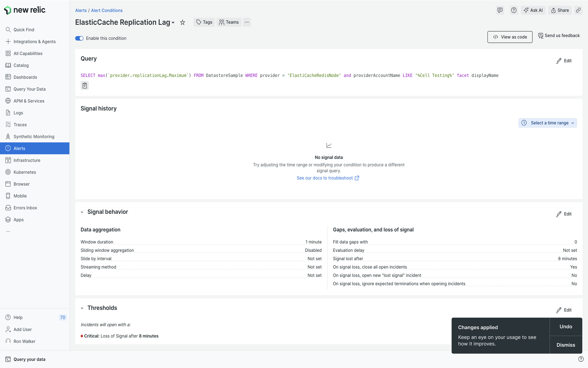Open the comments icon in the top bar
Image resolution: width=588 pixels, height=368 pixels.
pos(500,10)
